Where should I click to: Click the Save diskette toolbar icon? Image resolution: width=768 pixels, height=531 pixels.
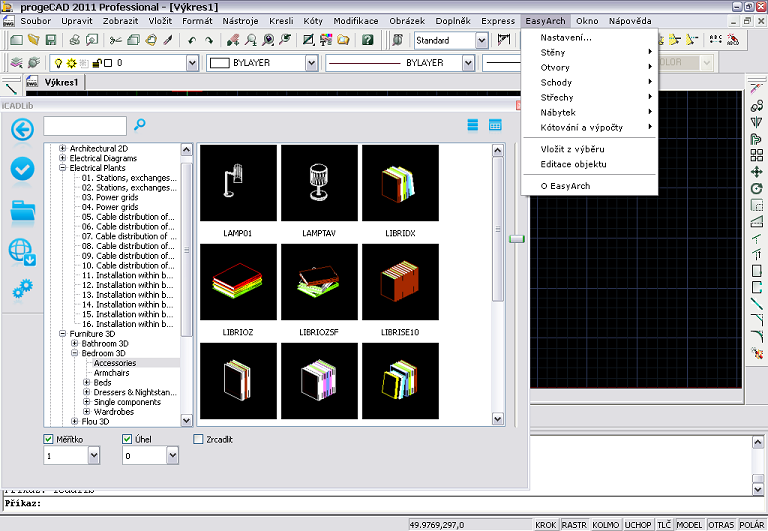(50, 40)
